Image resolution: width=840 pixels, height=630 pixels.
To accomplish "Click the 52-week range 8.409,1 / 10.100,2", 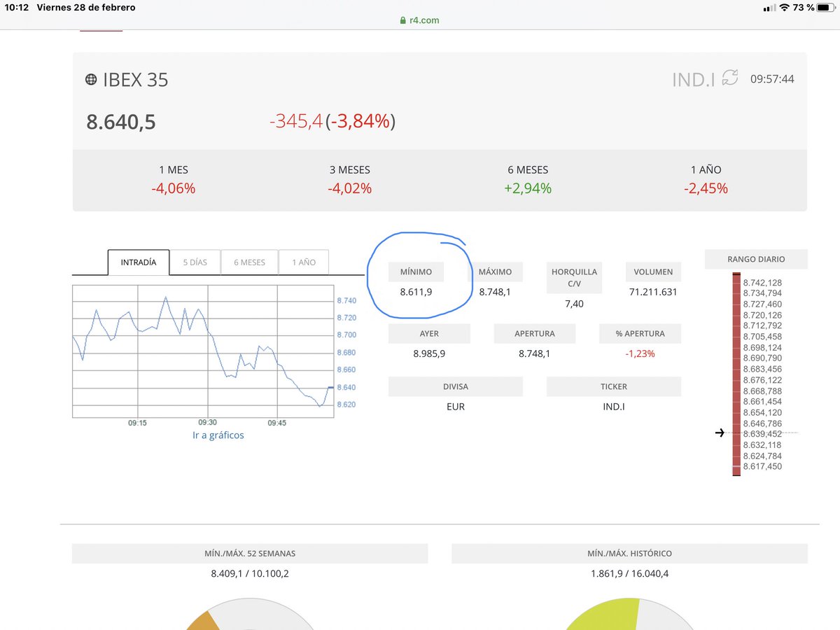I will coord(250,573).
